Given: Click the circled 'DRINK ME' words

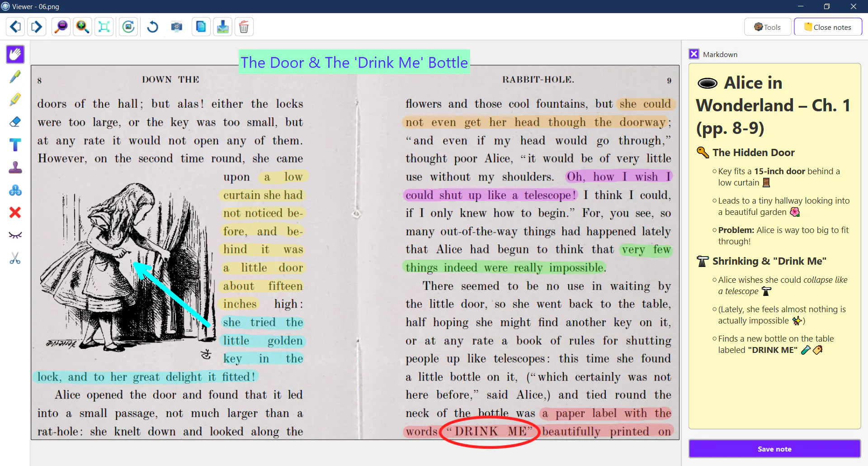Looking at the screenshot, I should [x=490, y=431].
